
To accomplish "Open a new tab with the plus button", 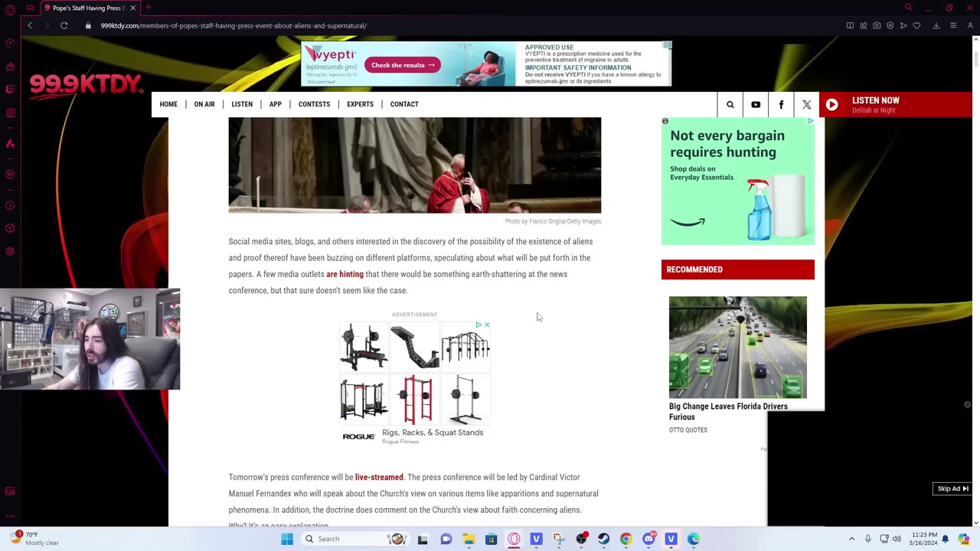I will 148,8.
